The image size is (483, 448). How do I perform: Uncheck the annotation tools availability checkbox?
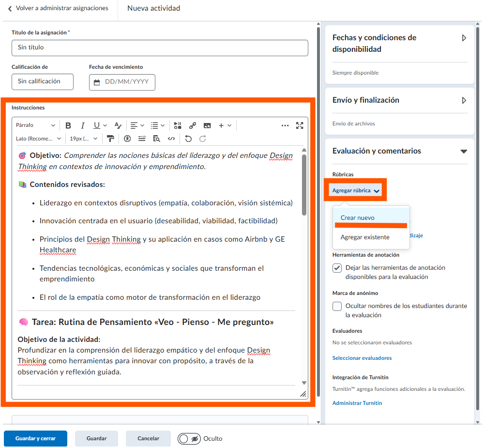coord(337,268)
